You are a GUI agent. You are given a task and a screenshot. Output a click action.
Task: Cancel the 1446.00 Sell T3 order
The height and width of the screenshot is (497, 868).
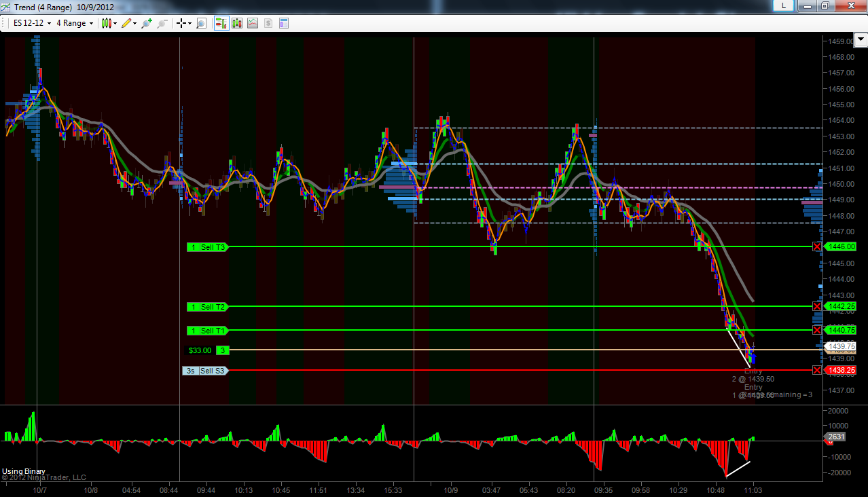[x=816, y=246]
